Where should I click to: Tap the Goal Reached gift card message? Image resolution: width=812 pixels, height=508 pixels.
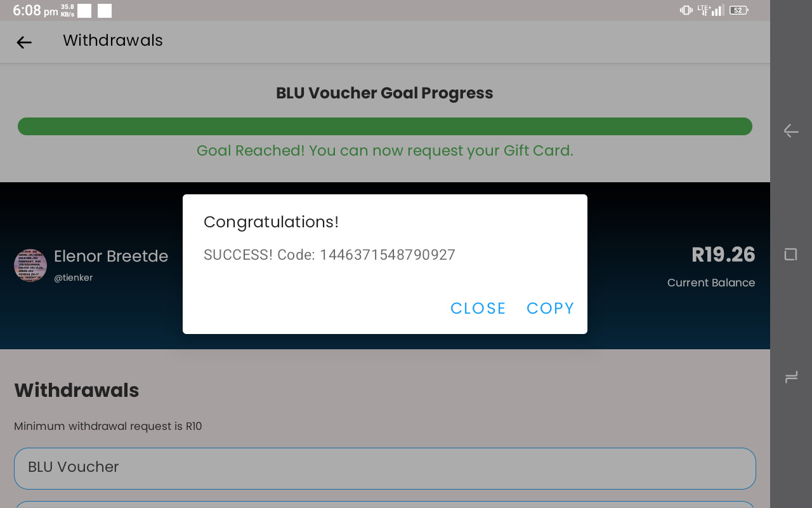coord(385,150)
